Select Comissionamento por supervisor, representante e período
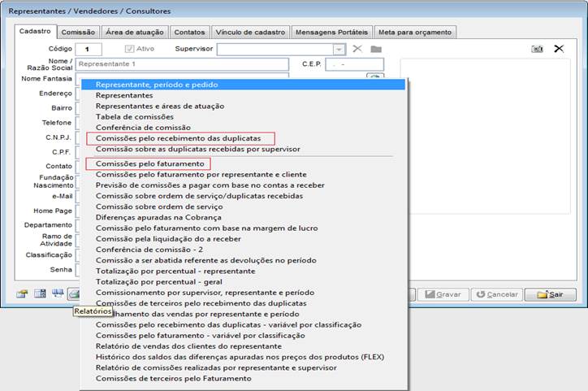Image resolution: width=588 pixels, height=391 pixels. [244, 293]
